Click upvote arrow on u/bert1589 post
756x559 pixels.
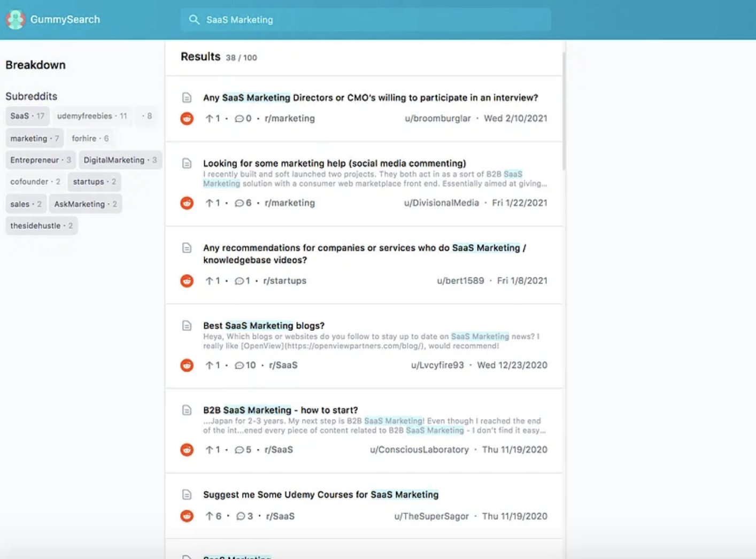coord(209,281)
